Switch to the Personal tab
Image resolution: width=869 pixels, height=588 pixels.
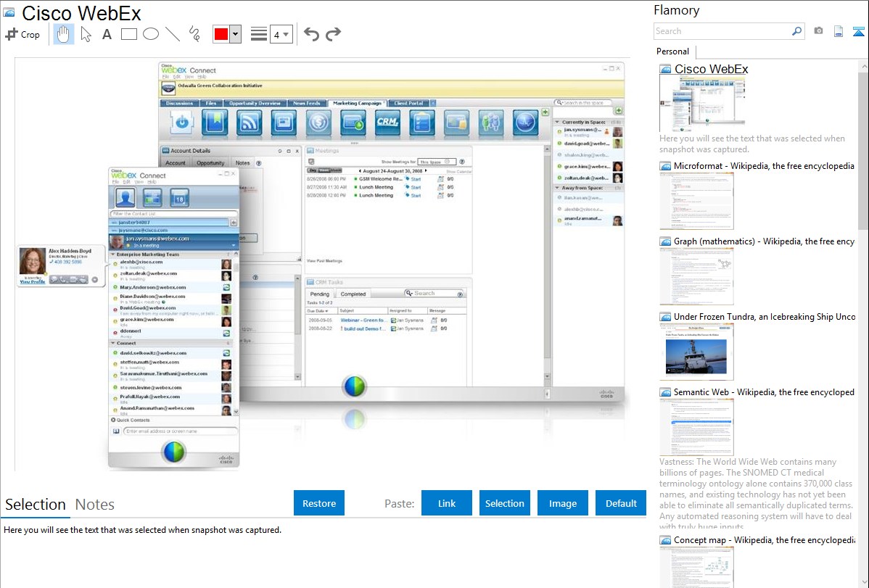pos(673,51)
